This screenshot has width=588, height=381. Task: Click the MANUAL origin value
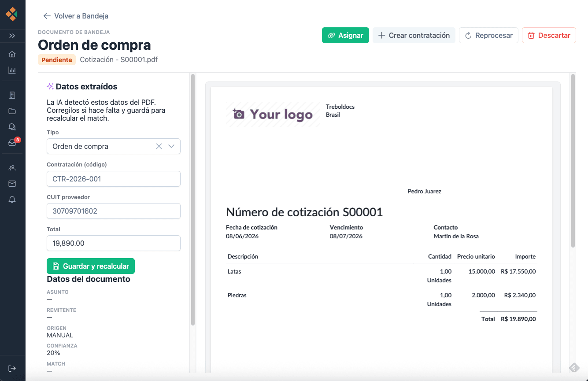[x=60, y=335]
